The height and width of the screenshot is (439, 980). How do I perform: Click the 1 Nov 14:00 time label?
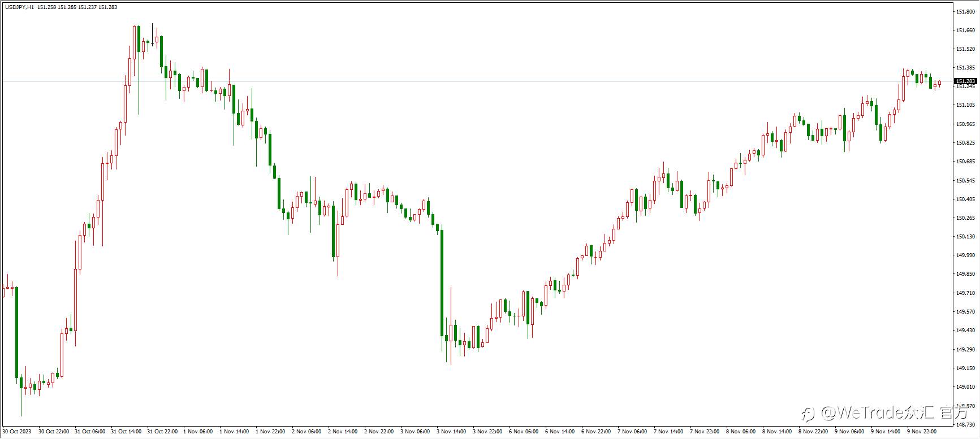coord(234,432)
